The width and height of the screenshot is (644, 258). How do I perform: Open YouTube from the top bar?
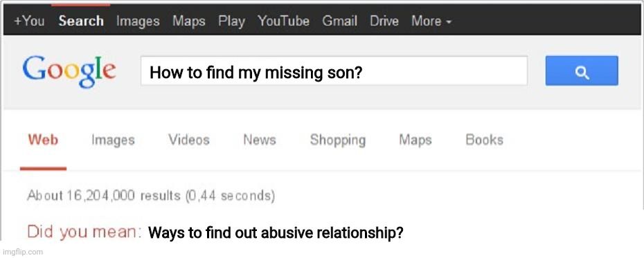(x=284, y=21)
